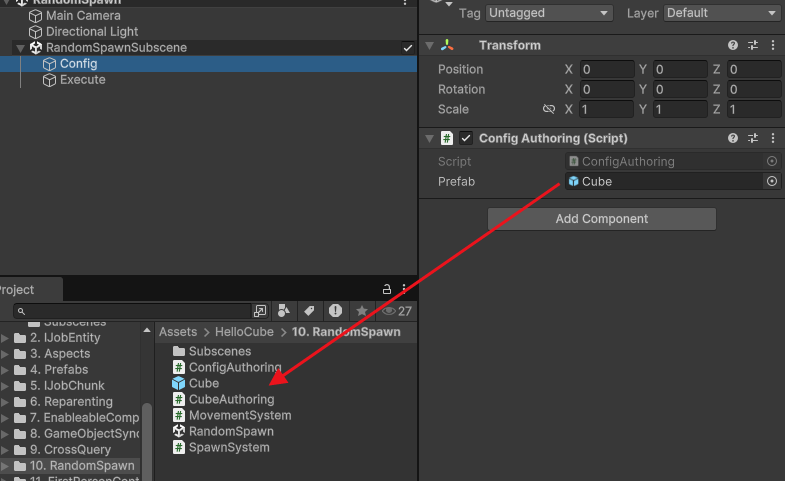Click the Assets breadcrumb link
The image size is (785, 481).
click(178, 332)
